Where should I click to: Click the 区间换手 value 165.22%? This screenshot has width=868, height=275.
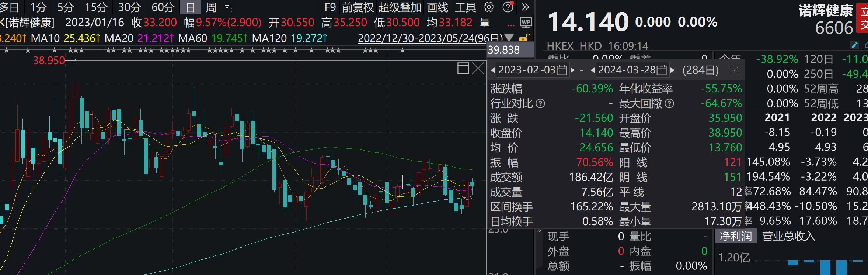click(592, 207)
